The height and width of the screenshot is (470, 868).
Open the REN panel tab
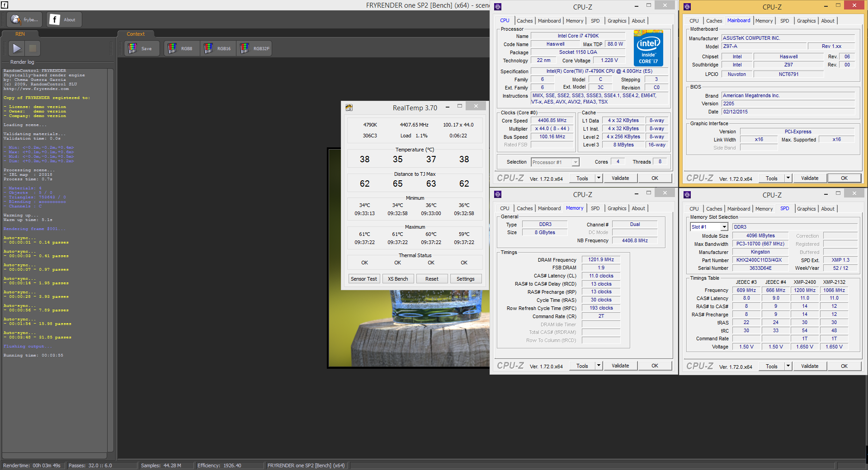(20, 34)
